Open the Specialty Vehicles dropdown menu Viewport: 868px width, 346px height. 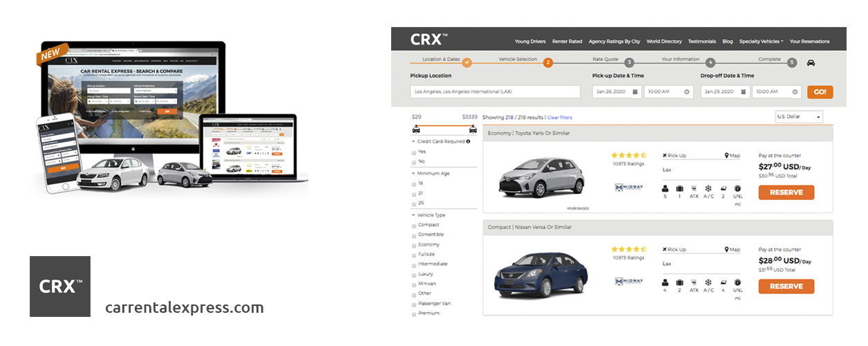coord(761,42)
